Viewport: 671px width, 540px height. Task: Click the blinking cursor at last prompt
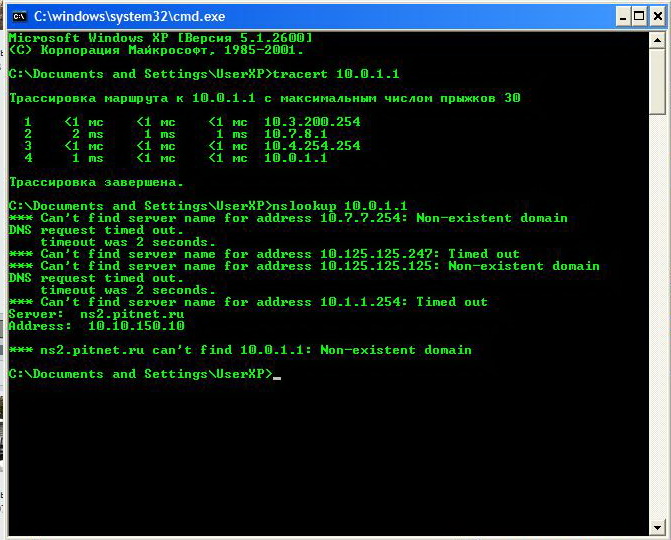point(277,375)
